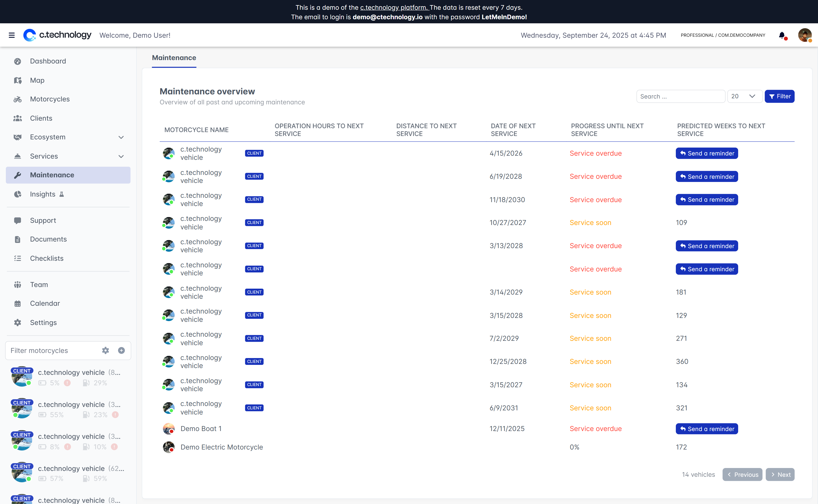Click the 360 predicted weeks value
The height and width of the screenshot is (504, 818).
tap(682, 361)
